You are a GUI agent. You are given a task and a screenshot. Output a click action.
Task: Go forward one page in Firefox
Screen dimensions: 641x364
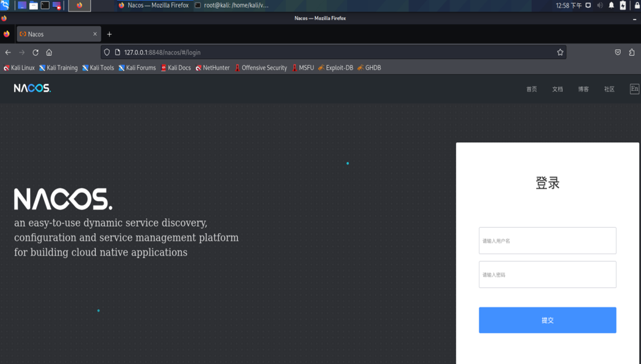coord(22,53)
